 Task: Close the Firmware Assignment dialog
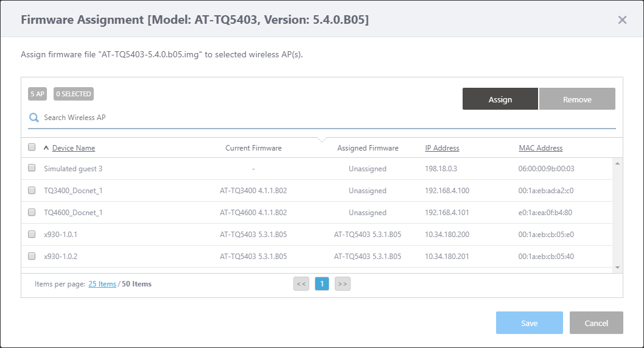click(x=622, y=20)
